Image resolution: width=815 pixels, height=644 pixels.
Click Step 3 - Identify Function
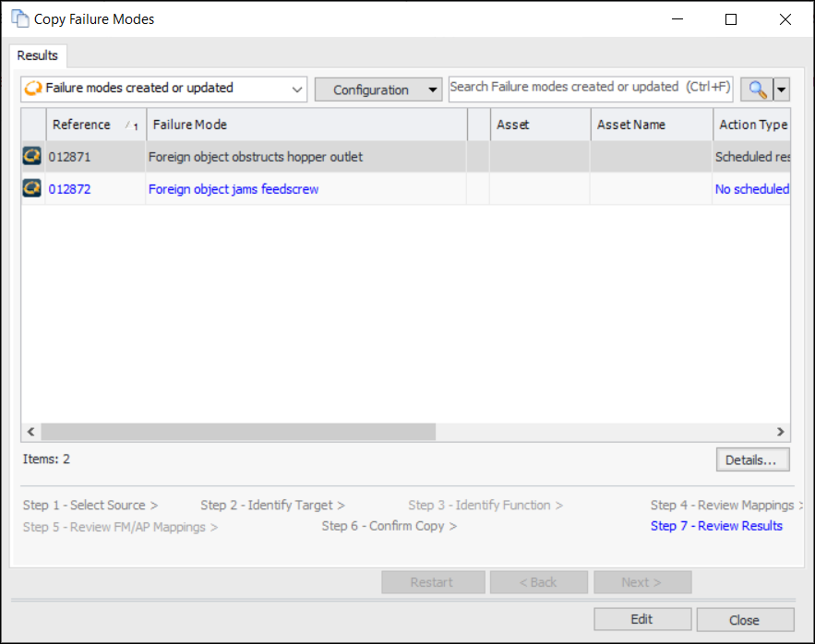[x=485, y=506]
